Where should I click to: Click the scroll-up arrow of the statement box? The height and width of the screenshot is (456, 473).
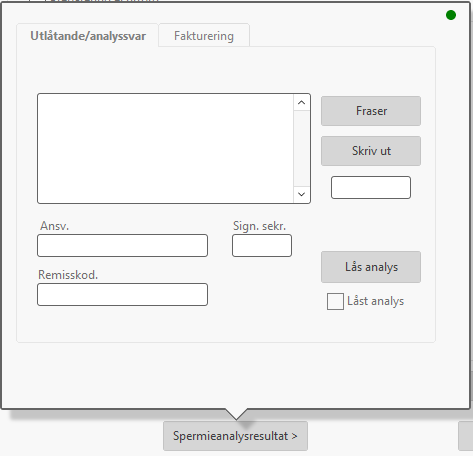click(x=301, y=103)
